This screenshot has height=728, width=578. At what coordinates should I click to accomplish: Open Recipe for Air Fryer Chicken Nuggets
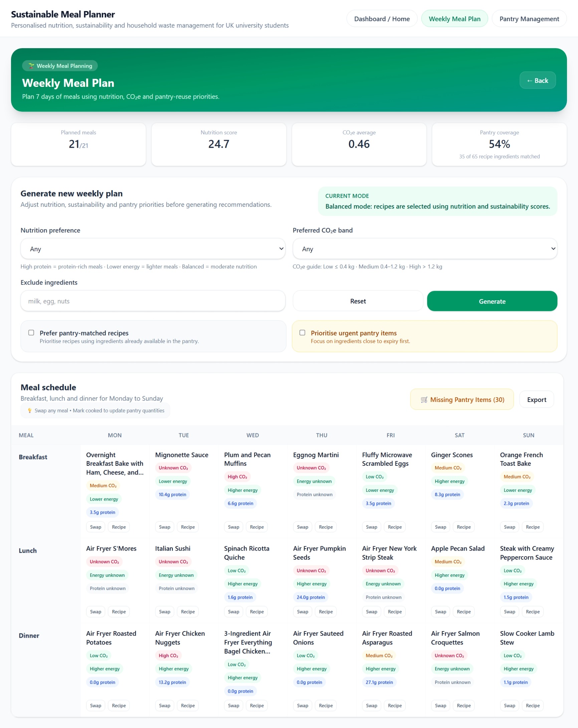coord(188,705)
